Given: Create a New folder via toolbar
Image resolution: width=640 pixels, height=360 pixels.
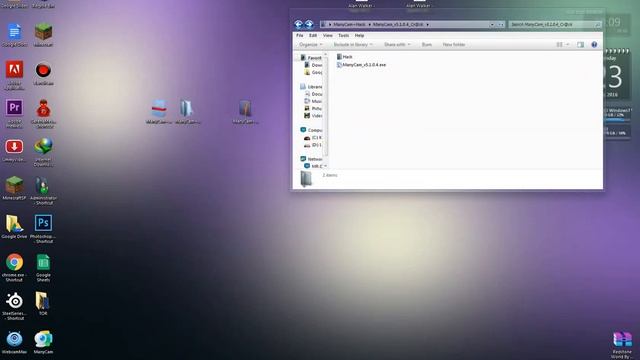Looking at the screenshot, I should click(454, 44).
